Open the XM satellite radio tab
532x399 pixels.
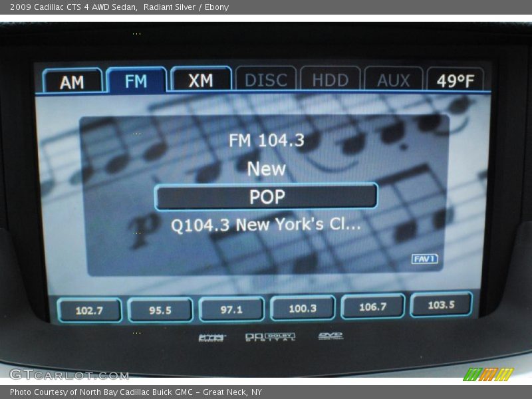[x=200, y=80]
